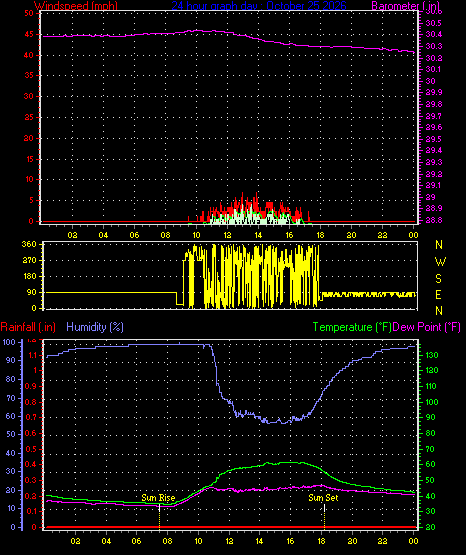Screen dimensions: 466x555
Task: Click the 'Sun Rise' label
Action: (158, 498)
